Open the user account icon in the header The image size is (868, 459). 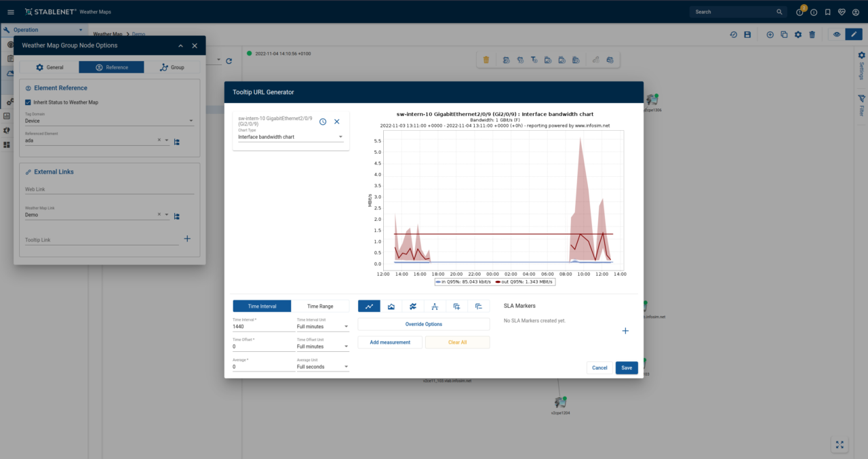click(x=856, y=12)
